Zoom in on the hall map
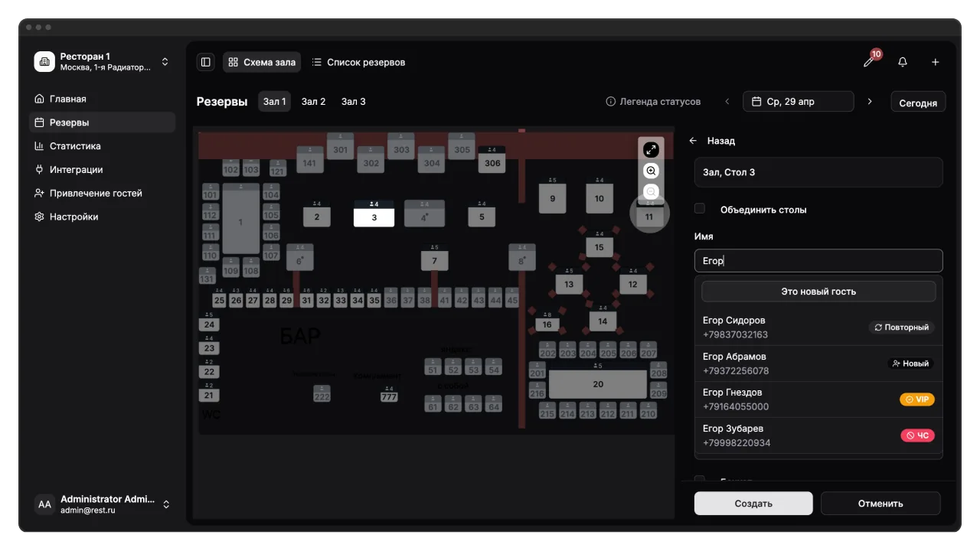Image resolution: width=980 pixels, height=551 pixels. [651, 171]
